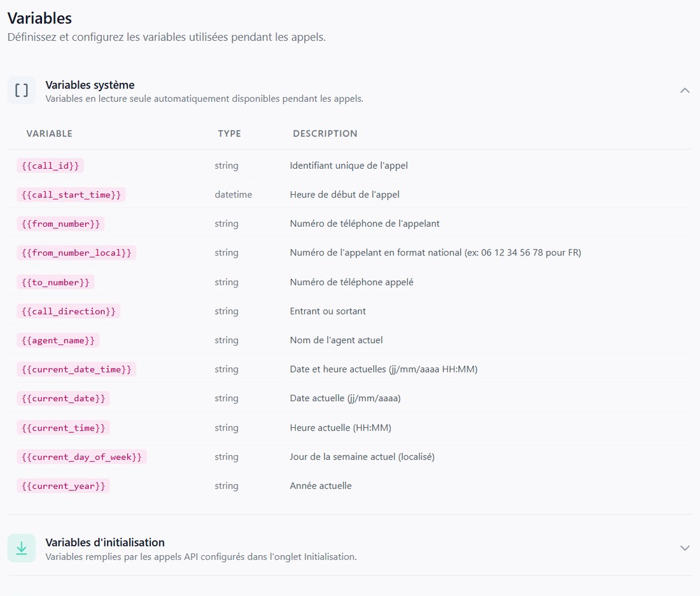Click the TYPE column header
Image resolution: width=700 pixels, height=596 pixels.
(230, 134)
